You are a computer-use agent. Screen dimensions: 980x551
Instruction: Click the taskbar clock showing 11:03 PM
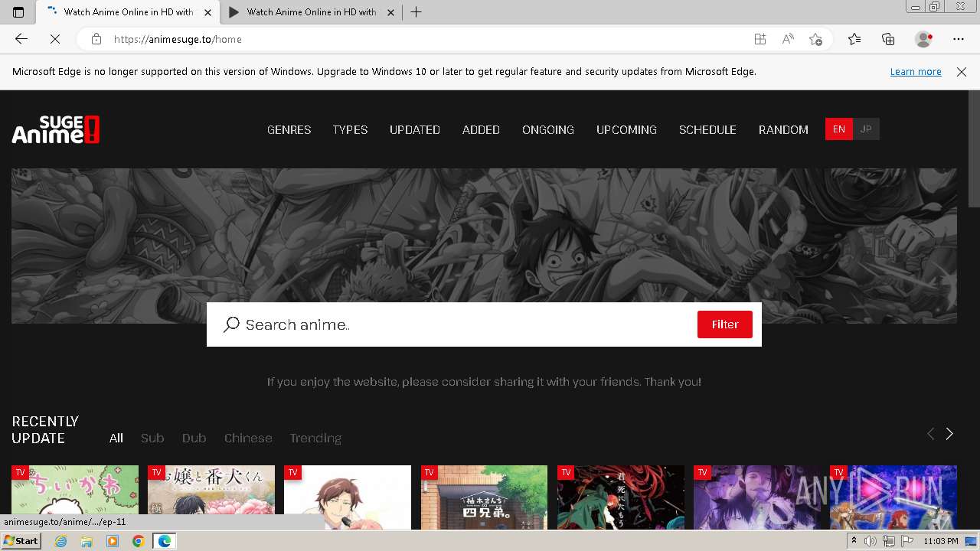pos(941,541)
